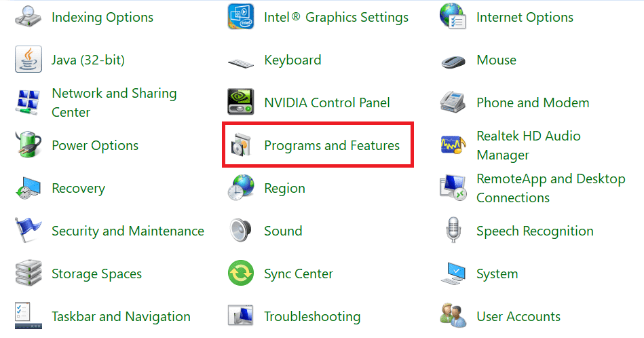Click the Security and Maintenance flag icon
This screenshot has height=338, width=644.
[x=28, y=231]
